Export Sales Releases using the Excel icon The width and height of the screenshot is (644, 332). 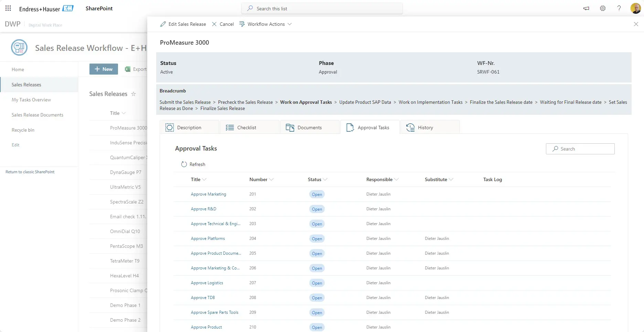(127, 69)
